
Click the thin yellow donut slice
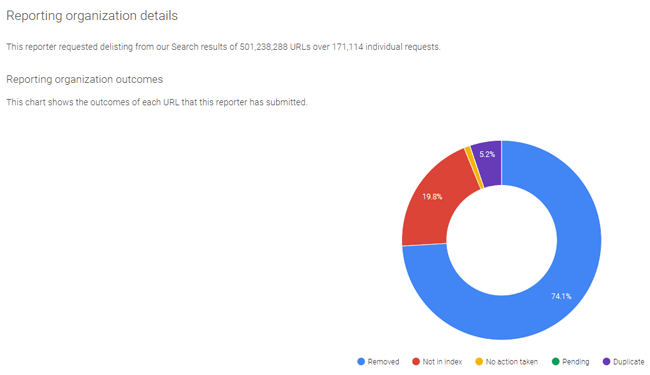coord(474,167)
